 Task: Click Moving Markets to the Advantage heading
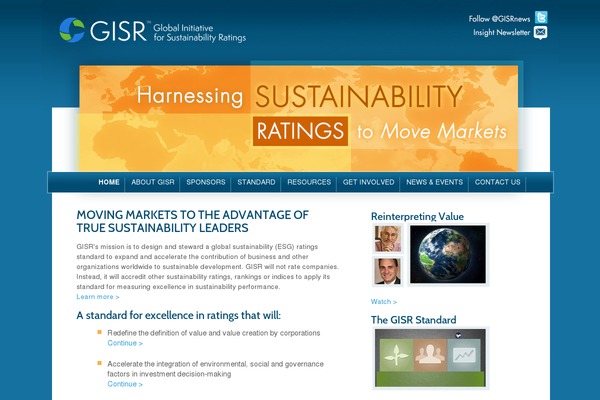[192, 221]
